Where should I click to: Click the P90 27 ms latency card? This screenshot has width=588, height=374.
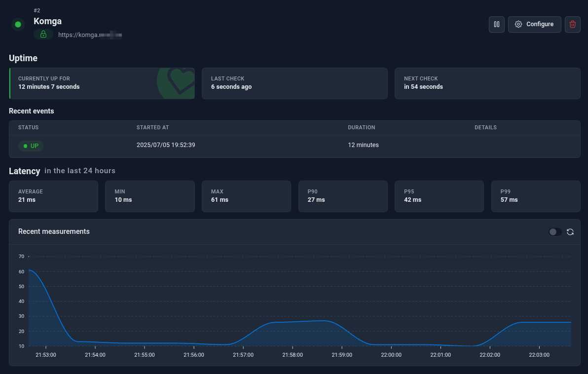point(343,196)
